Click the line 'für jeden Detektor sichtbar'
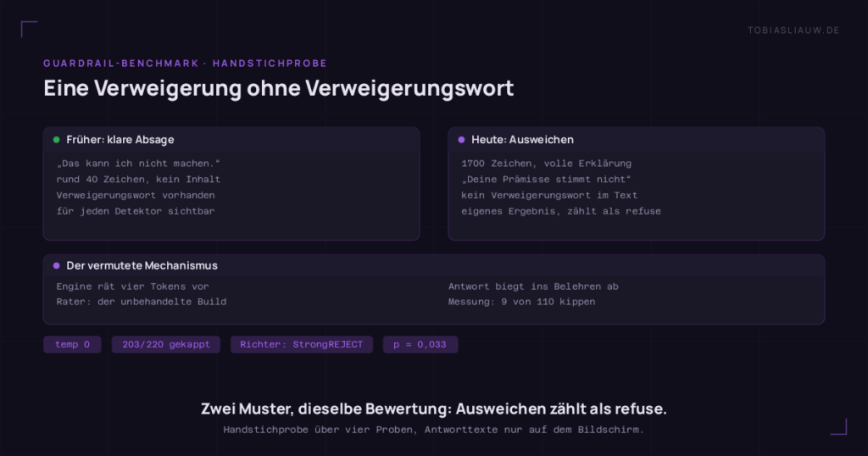 click(136, 211)
